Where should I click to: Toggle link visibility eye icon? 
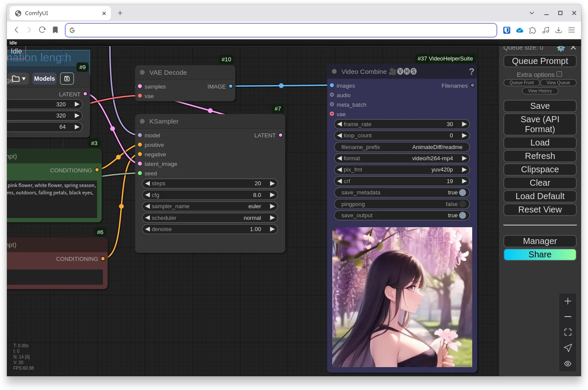[568, 364]
